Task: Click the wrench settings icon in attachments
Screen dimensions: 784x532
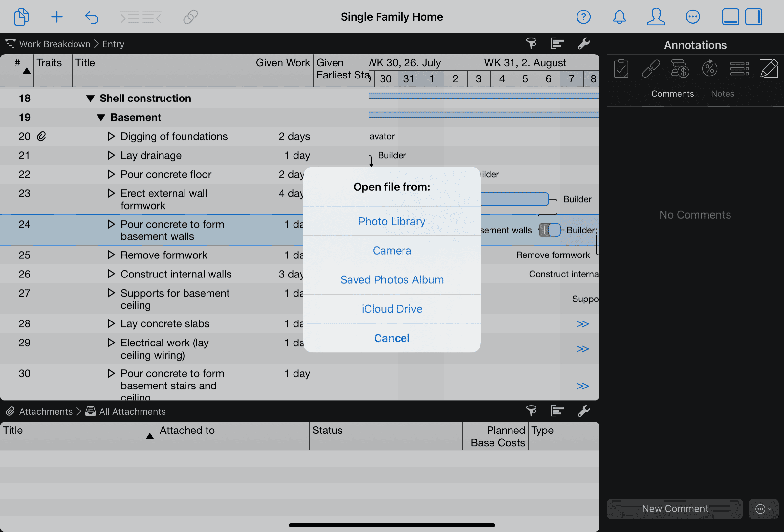Action: point(583,411)
